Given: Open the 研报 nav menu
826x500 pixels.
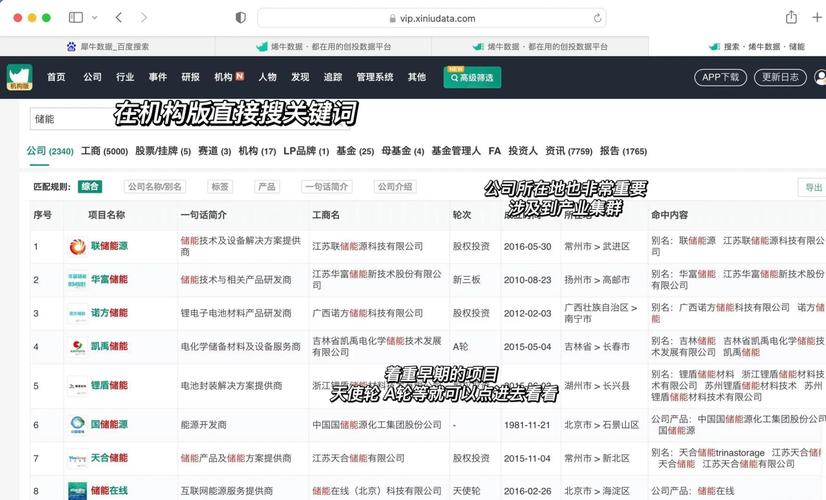Looking at the screenshot, I should pos(190,77).
